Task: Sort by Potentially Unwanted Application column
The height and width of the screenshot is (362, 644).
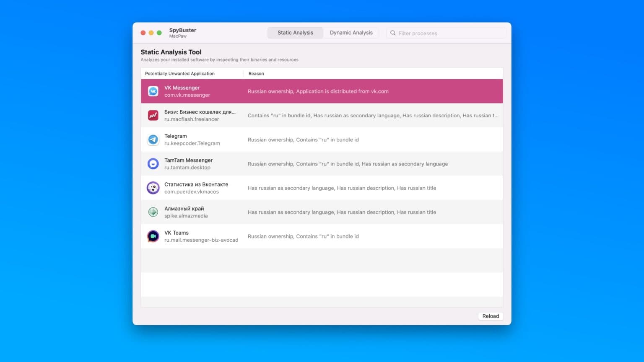Action: click(x=180, y=73)
